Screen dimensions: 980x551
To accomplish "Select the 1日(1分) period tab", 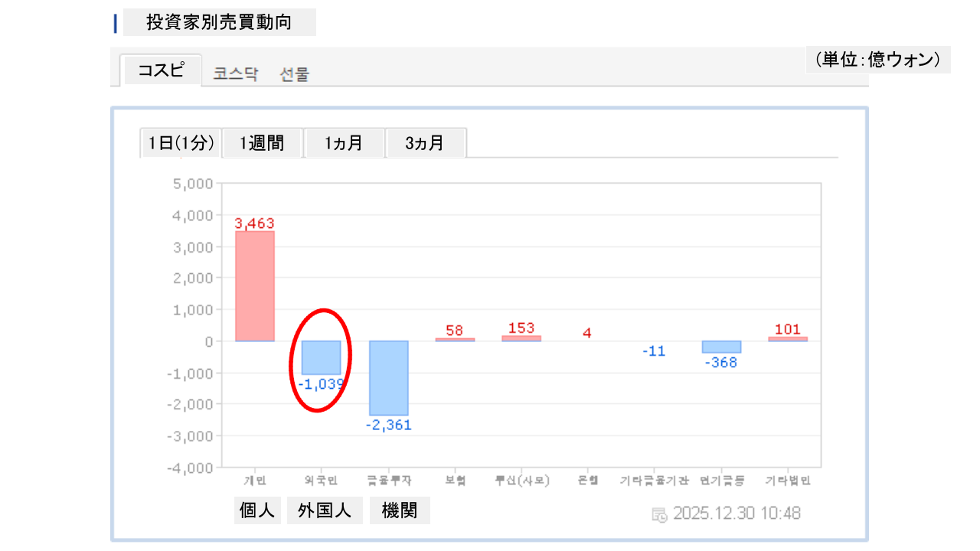I will [x=181, y=143].
